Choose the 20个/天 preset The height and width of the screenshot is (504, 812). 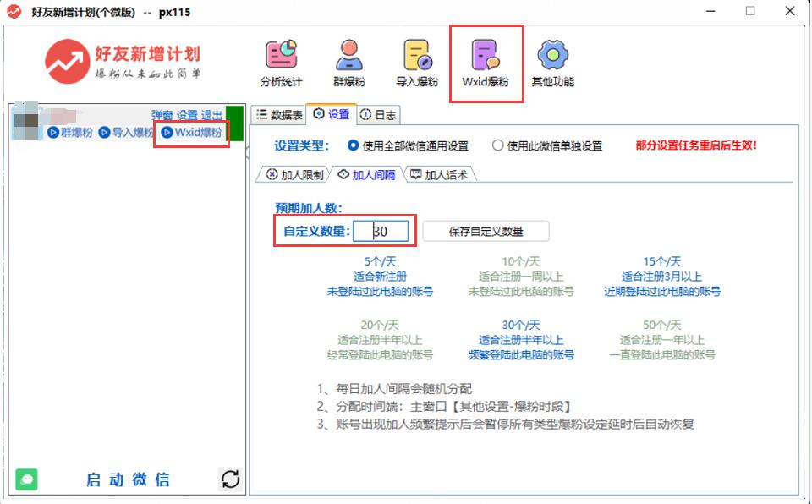click(380, 340)
